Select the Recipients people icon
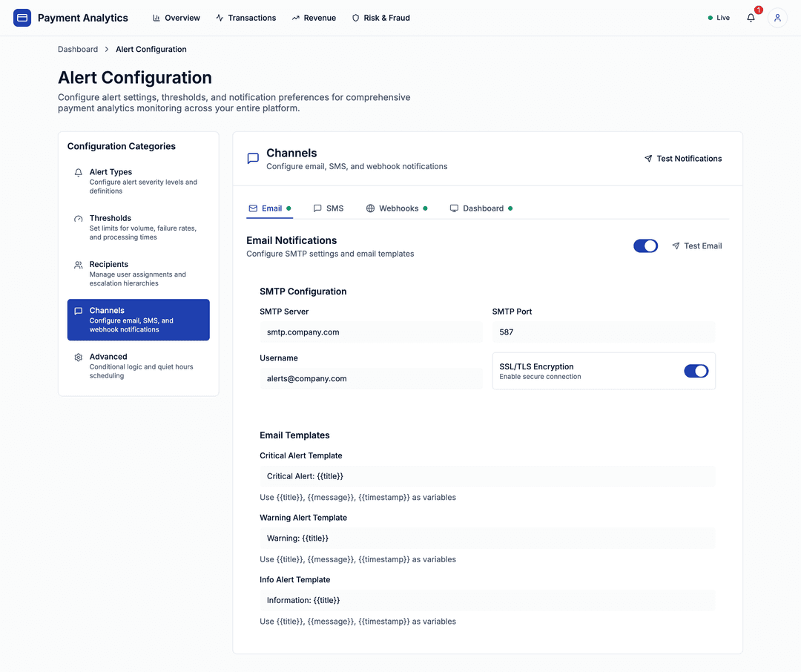Screen dimensions: 801x672 pyautogui.click(x=78, y=264)
